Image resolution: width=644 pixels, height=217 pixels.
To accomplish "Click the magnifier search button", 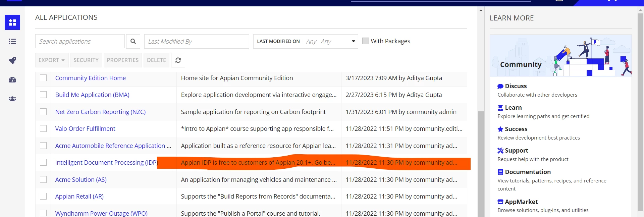I will (x=133, y=41).
